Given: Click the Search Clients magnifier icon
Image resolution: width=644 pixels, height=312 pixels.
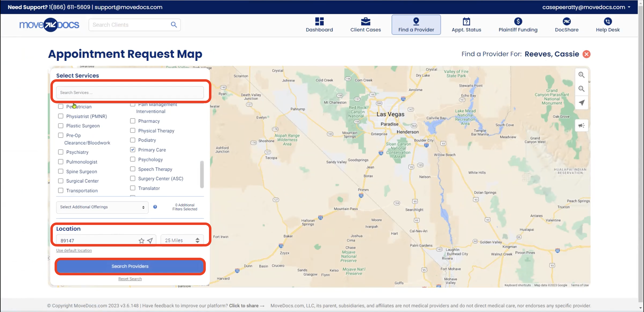Looking at the screenshot, I should [174, 24].
